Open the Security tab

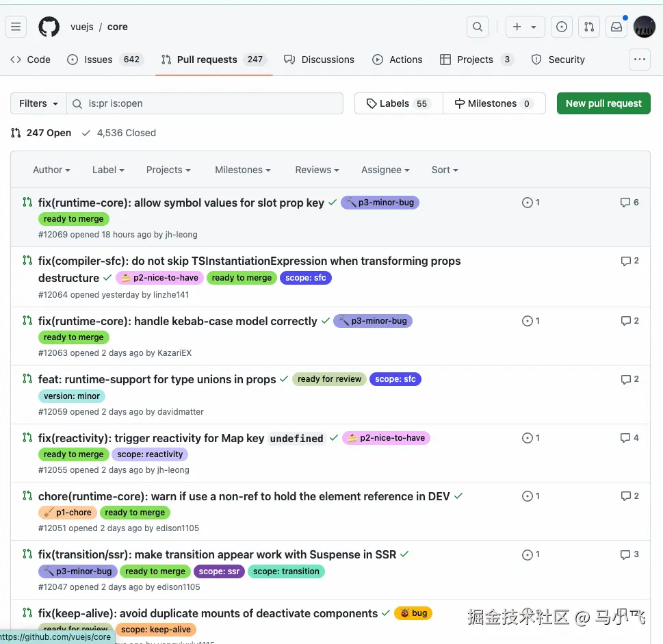(x=558, y=60)
